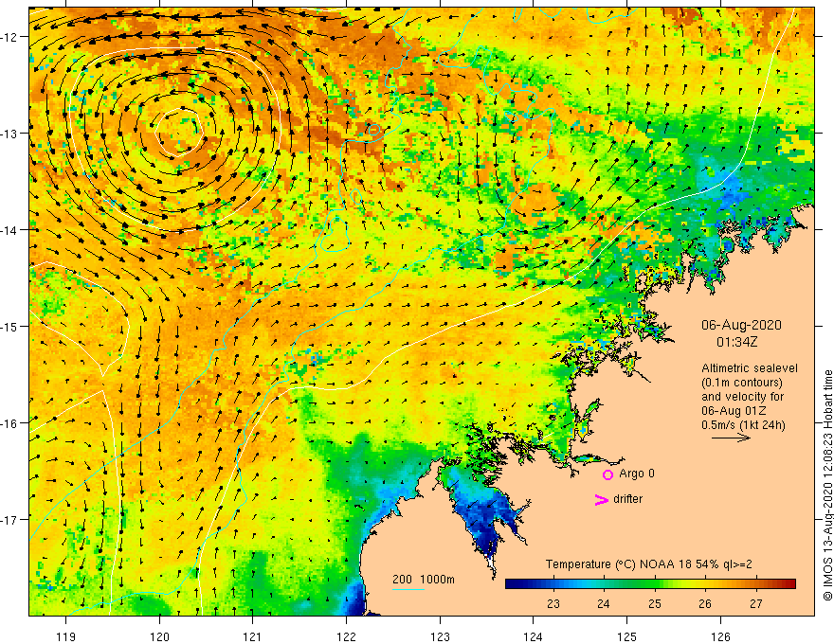Click the Temperature NOAA 18 color bar title
This screenshot has width=834, height=644.
[648, 564]
